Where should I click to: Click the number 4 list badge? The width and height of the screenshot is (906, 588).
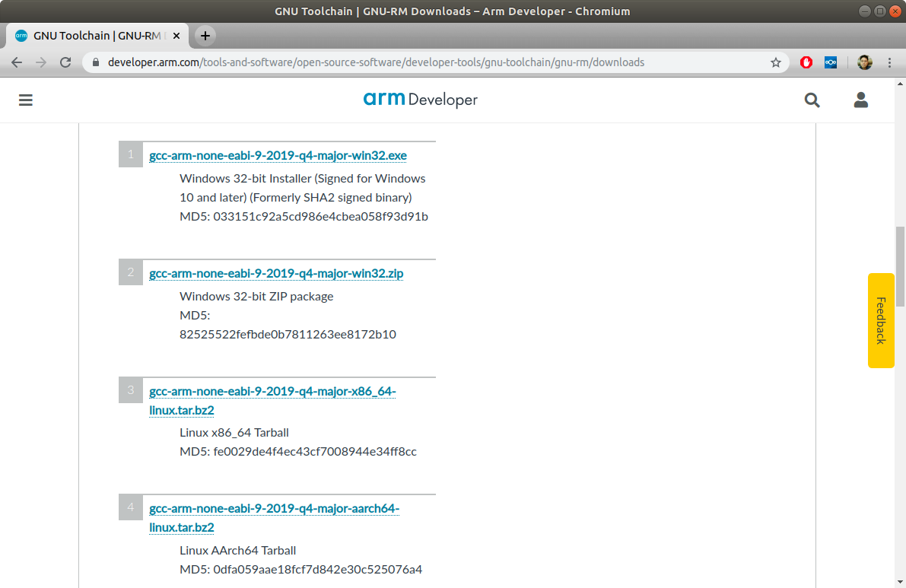[x=131, y=507]
